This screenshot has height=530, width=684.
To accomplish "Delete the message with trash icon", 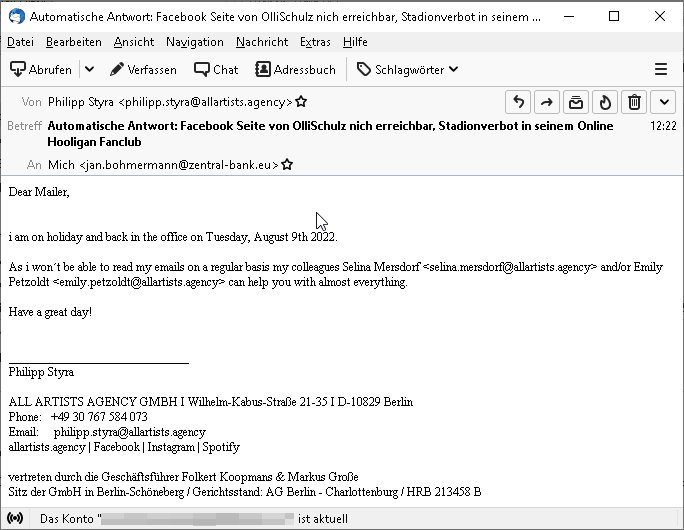I will 634,103.
